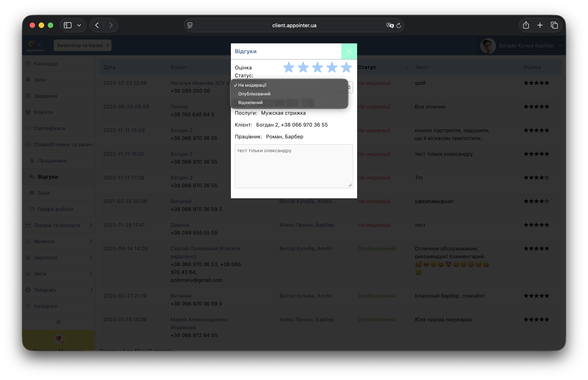This screenshot has height=380, width=588.
Task: Open new tab with plus icon
Action: [540, 25]
